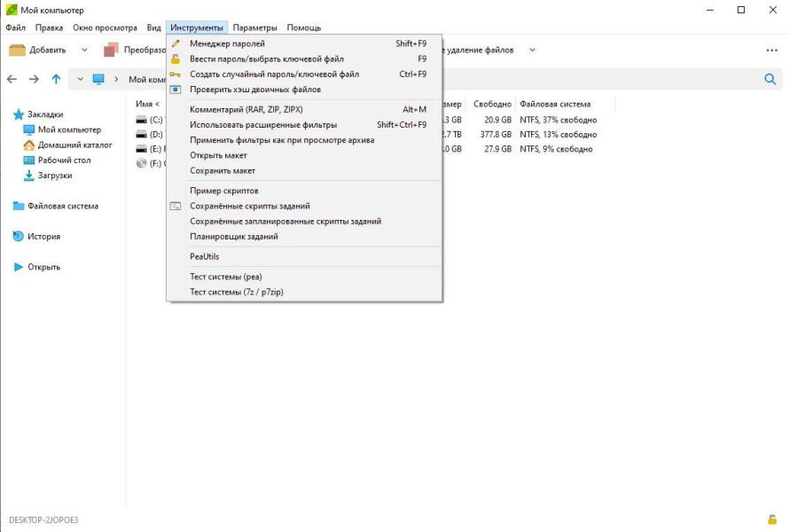Open Сохранённые скрипты заданий
Screen dimensions: 789x532
pos(304,206)
